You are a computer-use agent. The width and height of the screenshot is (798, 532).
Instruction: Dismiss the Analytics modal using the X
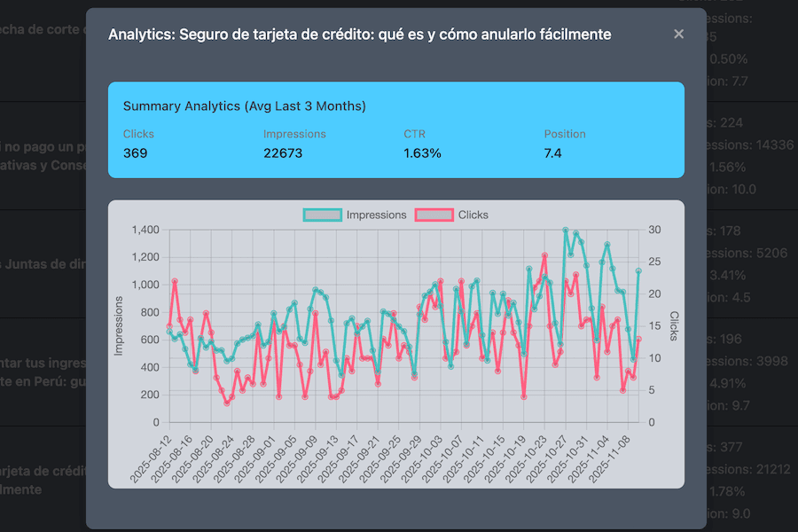click(678, 34)
